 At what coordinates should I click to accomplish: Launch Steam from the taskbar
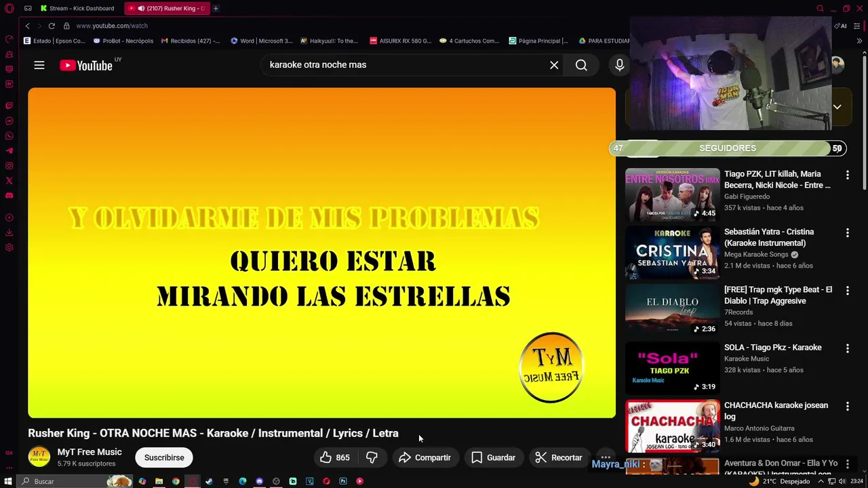(209, 481)
